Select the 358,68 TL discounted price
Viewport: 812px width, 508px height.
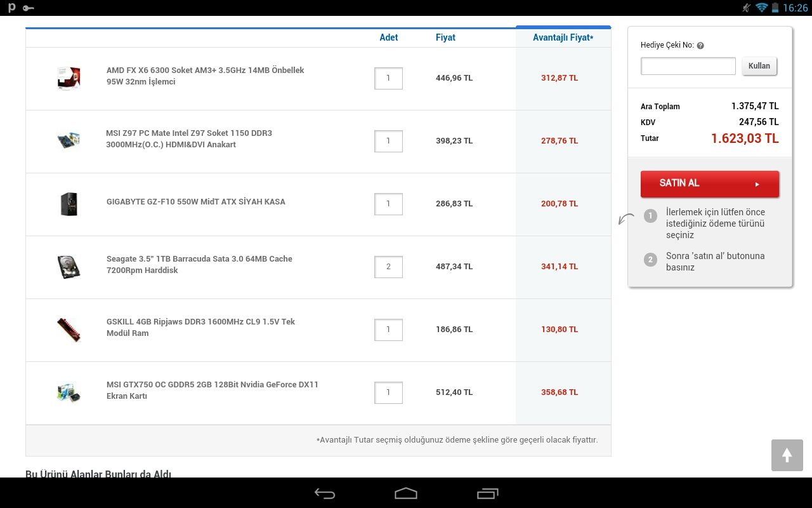pyautogui.click(x=560, y=392)
